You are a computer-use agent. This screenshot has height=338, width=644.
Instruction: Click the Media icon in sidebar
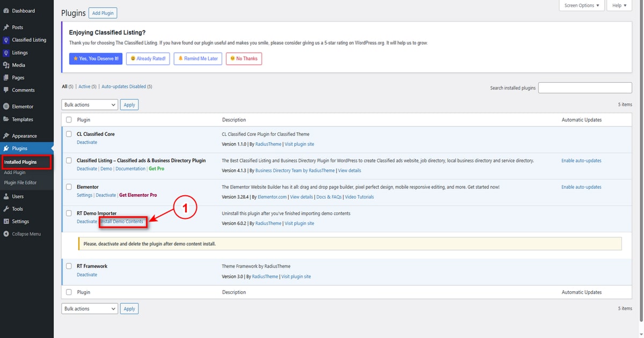click(6, 65)
